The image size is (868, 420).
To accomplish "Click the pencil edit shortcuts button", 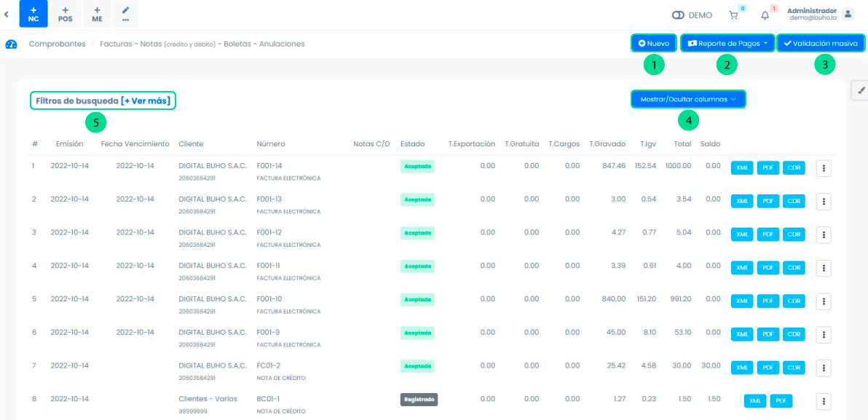I will tap(125, 14).
